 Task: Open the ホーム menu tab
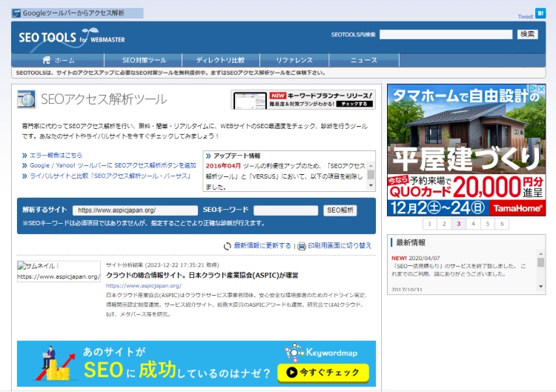(58, 60)
